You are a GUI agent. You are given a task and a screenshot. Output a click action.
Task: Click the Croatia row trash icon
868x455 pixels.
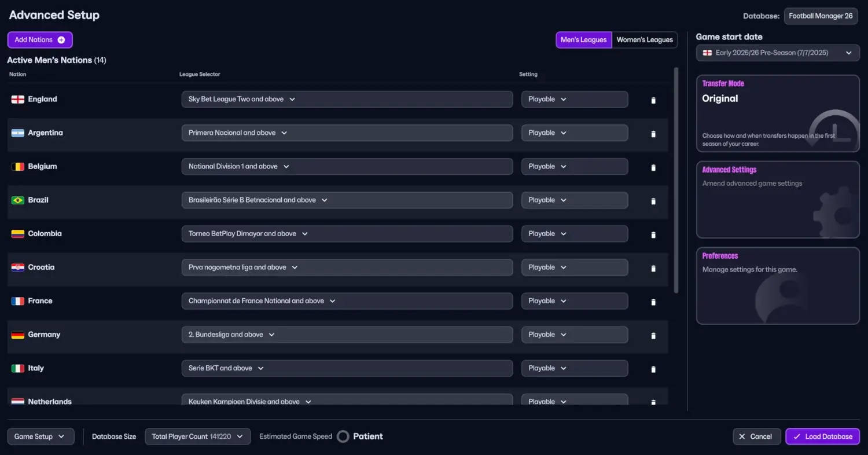653,268
